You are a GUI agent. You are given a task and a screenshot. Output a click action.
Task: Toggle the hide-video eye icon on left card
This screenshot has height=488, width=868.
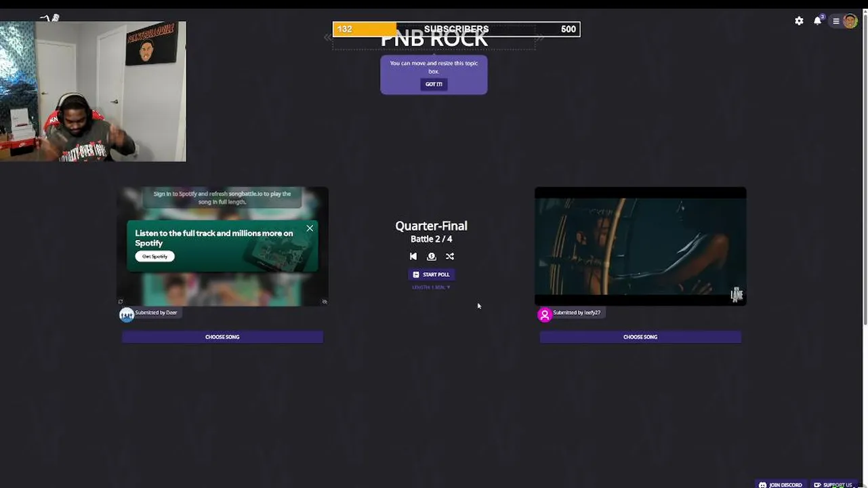point(325,302)
